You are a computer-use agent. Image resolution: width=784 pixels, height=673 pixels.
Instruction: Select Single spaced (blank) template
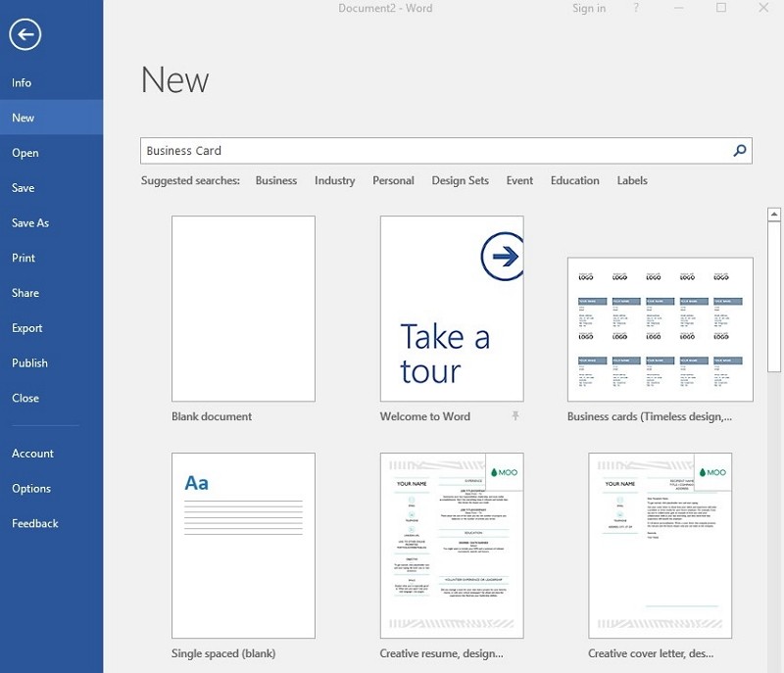243,546
